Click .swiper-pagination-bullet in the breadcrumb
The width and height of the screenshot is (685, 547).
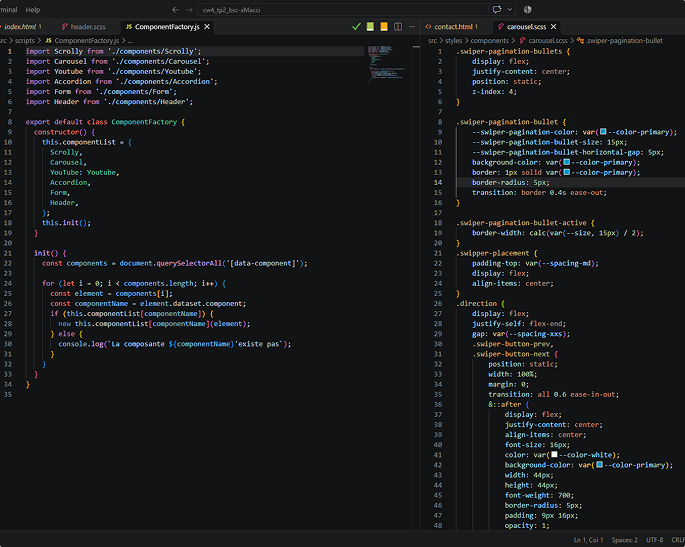point(624,41)
